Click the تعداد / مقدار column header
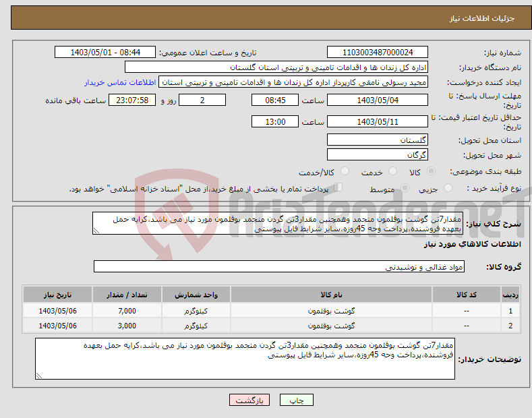532x418 pixels. click(127, 295)
